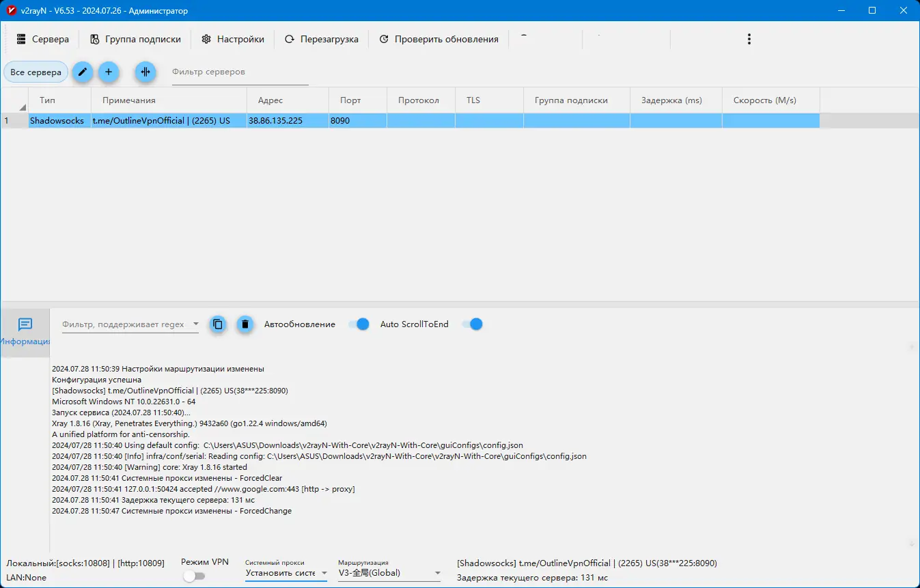Sort by Задержка (ms) column header
The width and height of the screenshot is (920, 588).
[676, 100]
